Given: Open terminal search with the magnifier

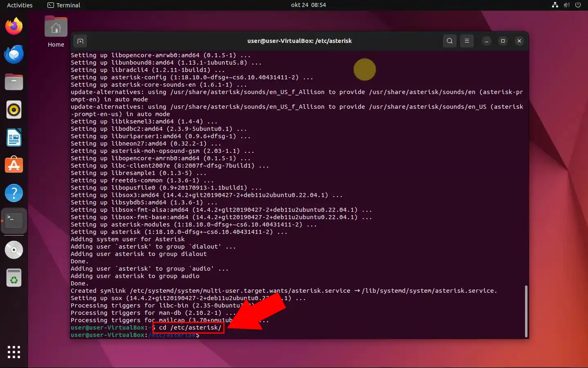Looking at the screenshot, I should 450,41.
